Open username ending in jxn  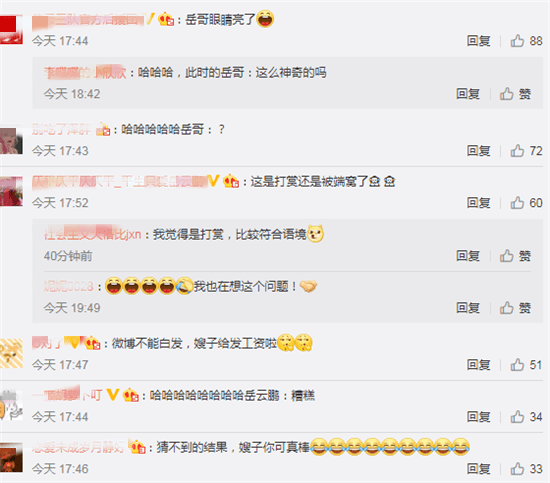(93, 234)
